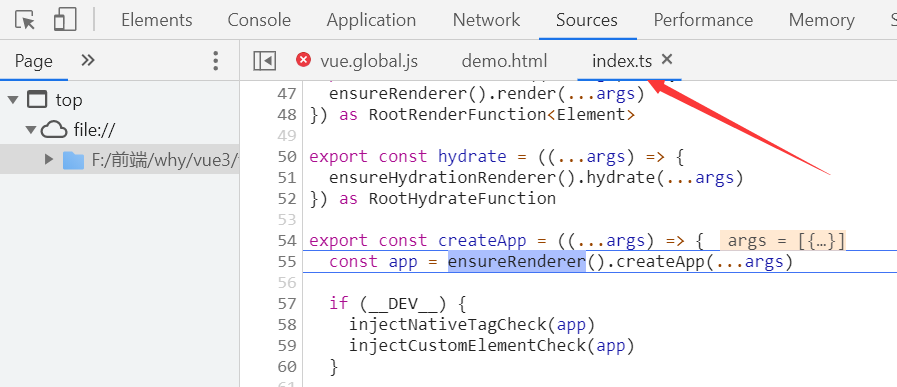This screenshot has height=387, width=897.
Task: Click the inline args = [{…}] value badge
Action: tap(783, 240)
